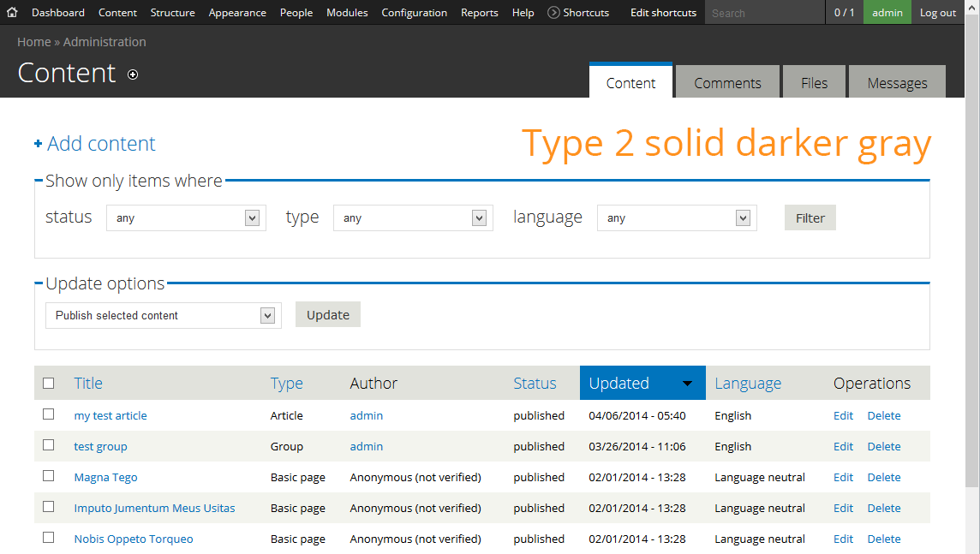Check the box for my test article
Viewport: 980px width, 554px height.
click(x=49, y=414)
